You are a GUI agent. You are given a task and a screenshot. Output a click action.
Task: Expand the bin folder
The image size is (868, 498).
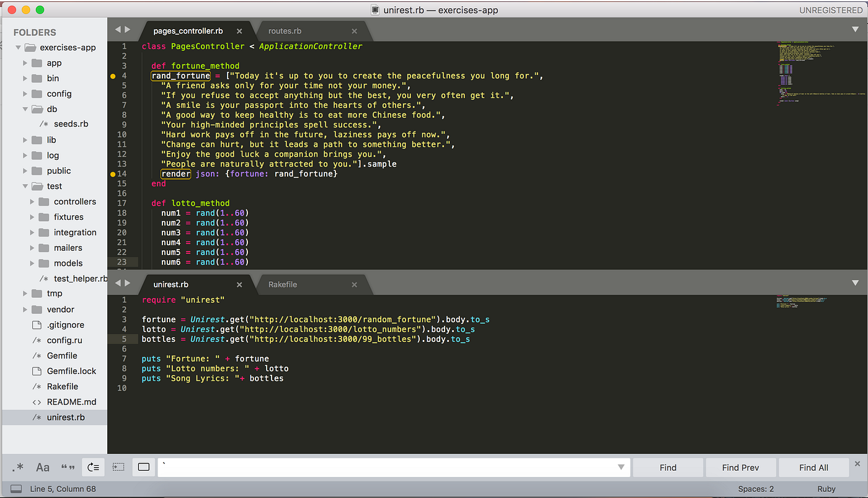(25, 79)
